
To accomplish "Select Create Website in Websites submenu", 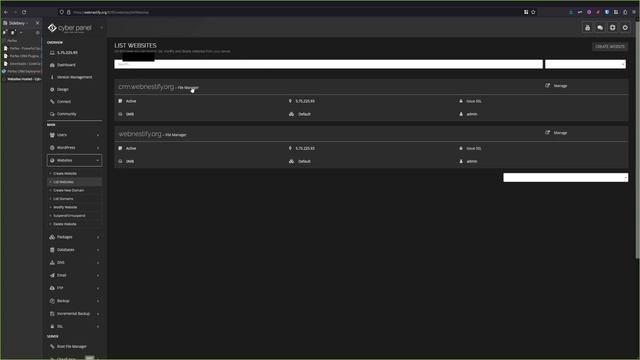I will point(64,173).
